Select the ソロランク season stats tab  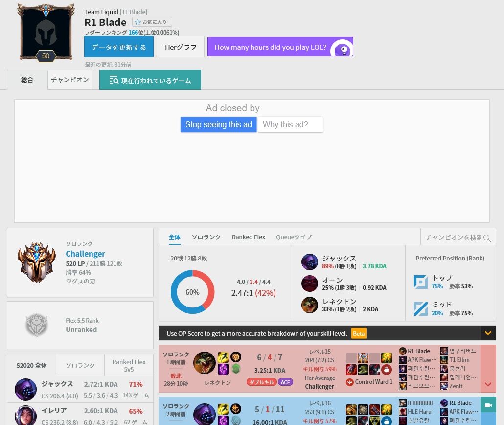point(80,365)
